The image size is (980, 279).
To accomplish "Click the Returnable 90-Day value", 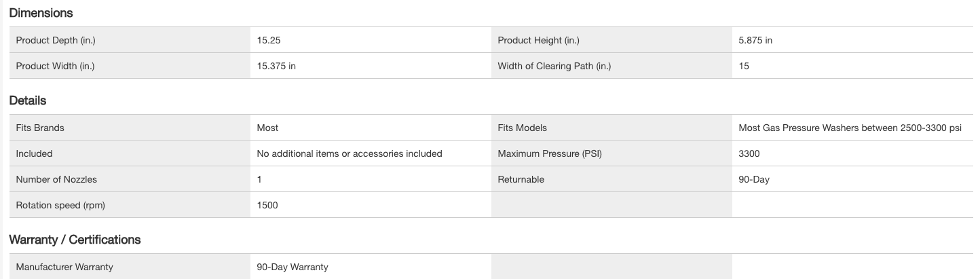I will pos(753,179).
